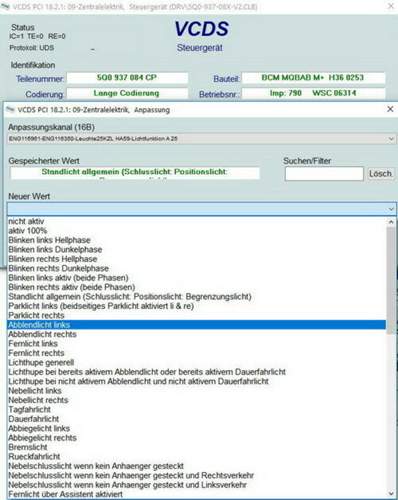
Task: Select 'Blinken links Hellphase'
Action: point(197,240)
